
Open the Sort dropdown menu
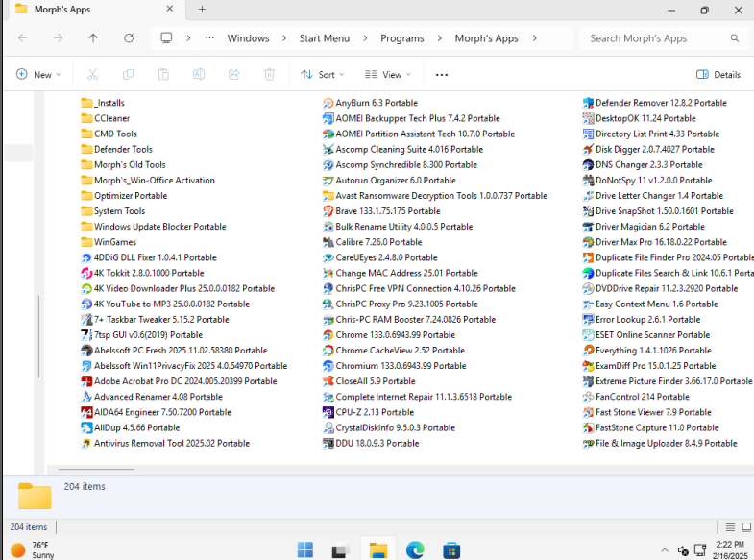coord(323,75)
